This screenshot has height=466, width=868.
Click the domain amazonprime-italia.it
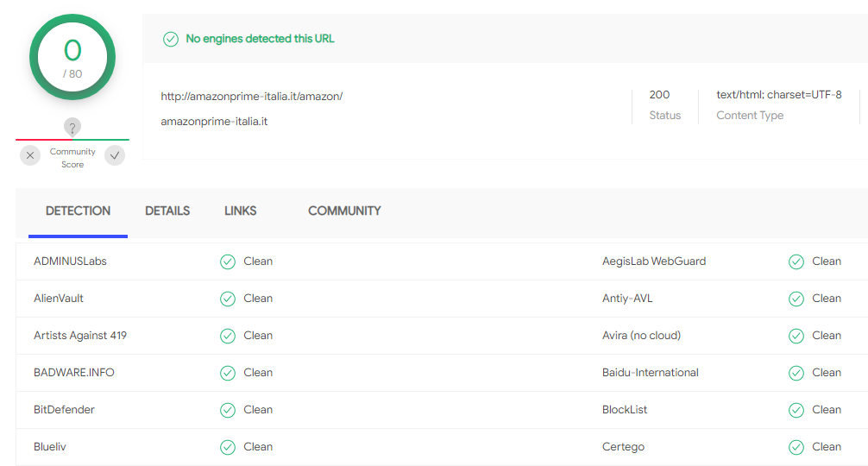(x=214, y=121)
